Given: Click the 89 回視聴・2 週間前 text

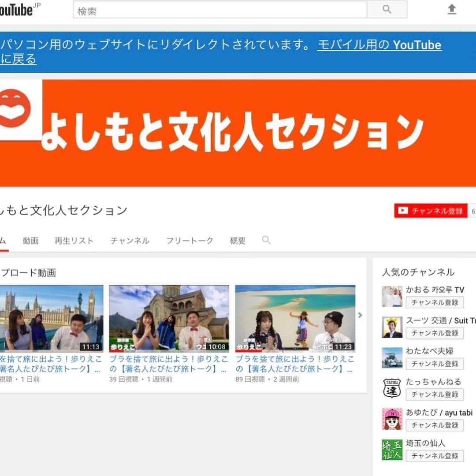Looking at the screenshot, I should coord(267,379).
